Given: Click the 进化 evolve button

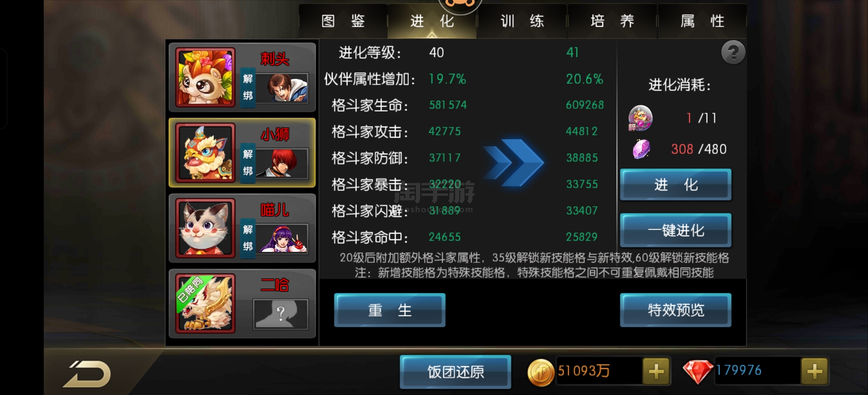Looking at the screenshot, I should [676, 185].
